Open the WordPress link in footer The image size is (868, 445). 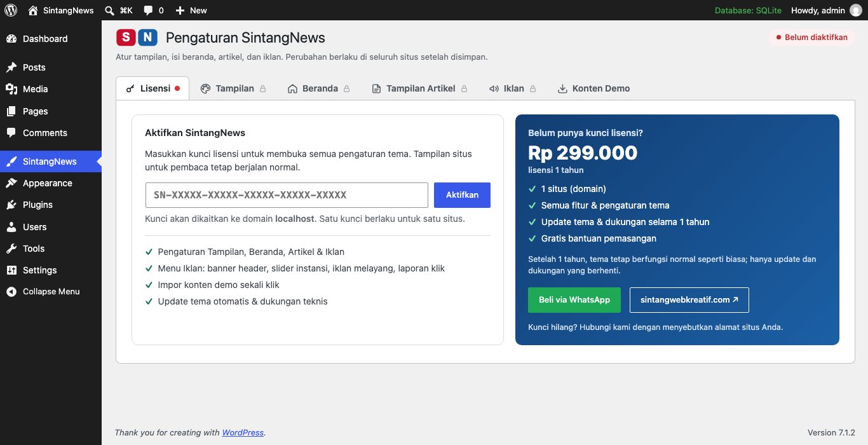point(243,432)
